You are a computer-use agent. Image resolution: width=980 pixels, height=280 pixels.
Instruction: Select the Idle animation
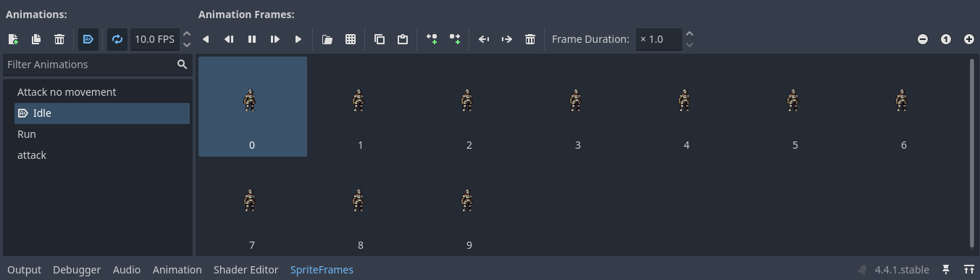(x=102, y=113)
